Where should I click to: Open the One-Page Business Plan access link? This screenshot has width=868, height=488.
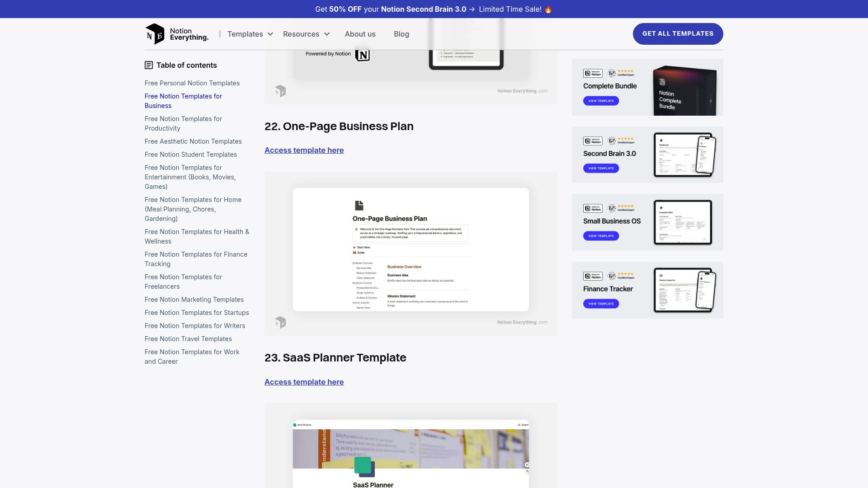point(304,150)
